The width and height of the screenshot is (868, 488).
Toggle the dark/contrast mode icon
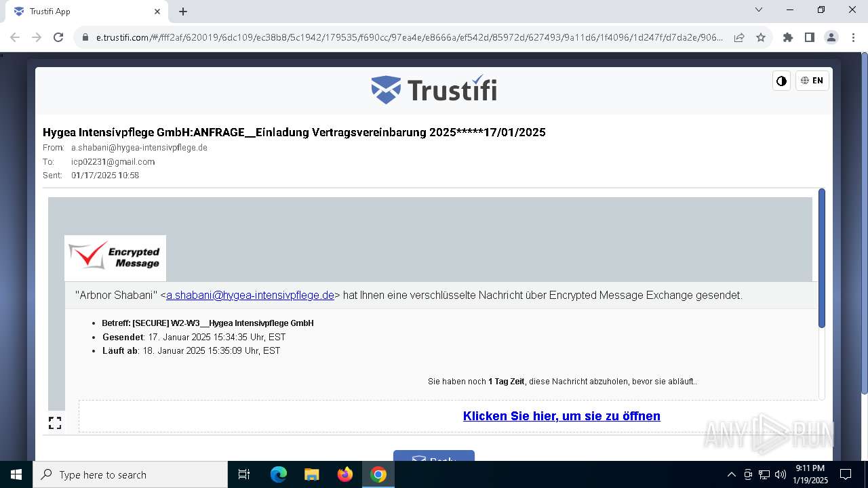tap(781, 81)
